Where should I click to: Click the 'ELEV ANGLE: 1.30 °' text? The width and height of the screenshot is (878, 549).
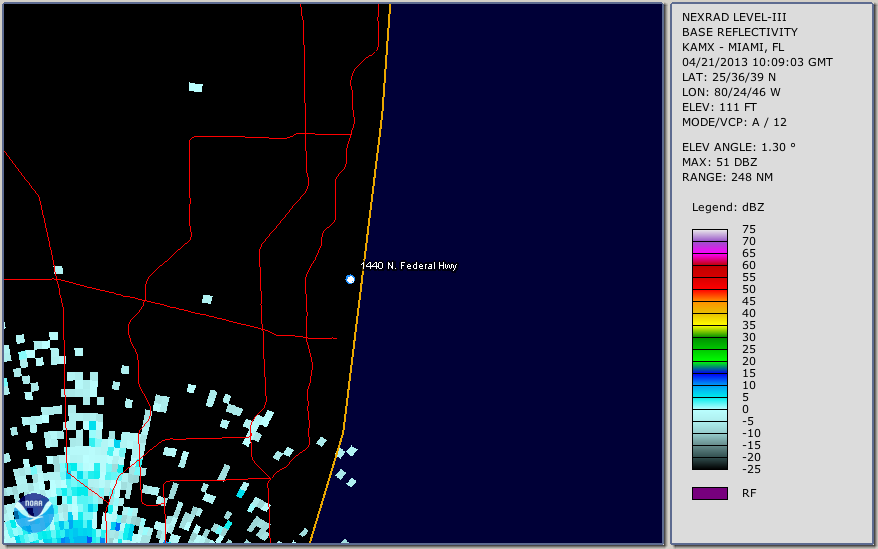tap(739, 147)
